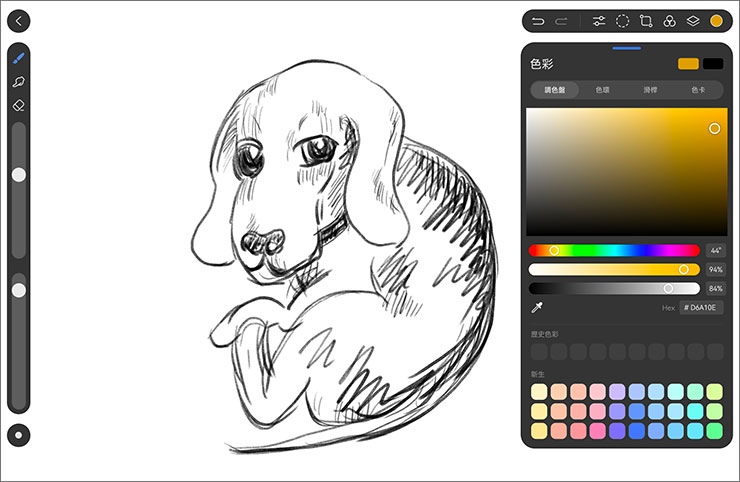Undo the last stroke
This screenshot has width=740, height=482.
click(x=539, y=21)
